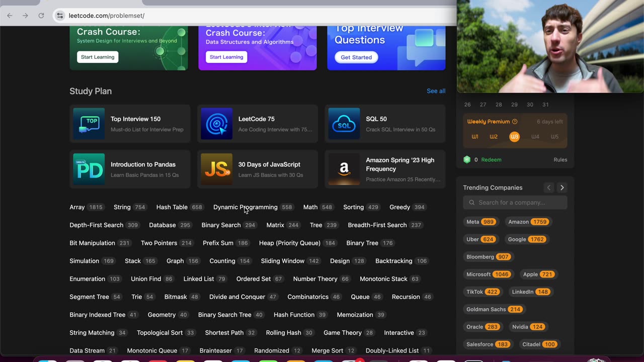Select week W5 badge
Image resolution: width=644 pixels, height=362 pixels.
click(554, 137)
